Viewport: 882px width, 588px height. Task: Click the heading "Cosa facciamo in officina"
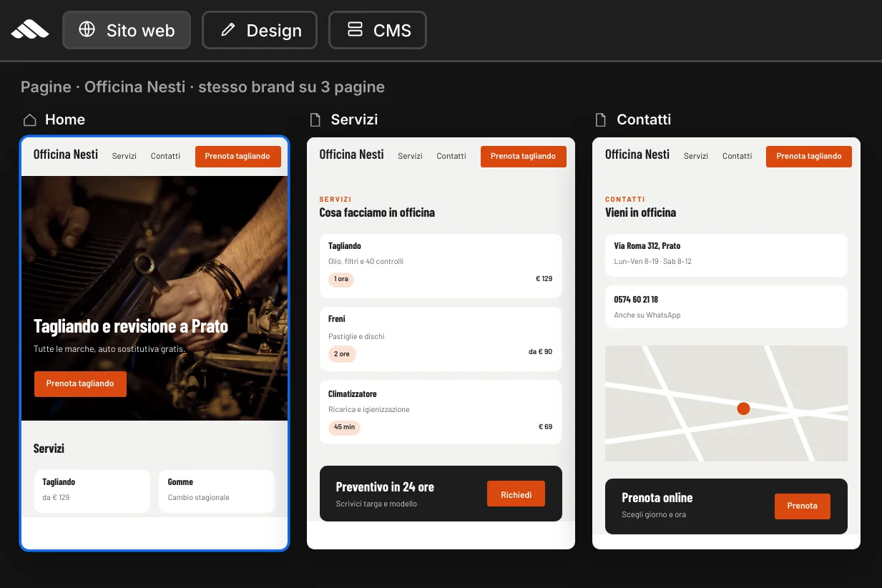pos(377,212)
